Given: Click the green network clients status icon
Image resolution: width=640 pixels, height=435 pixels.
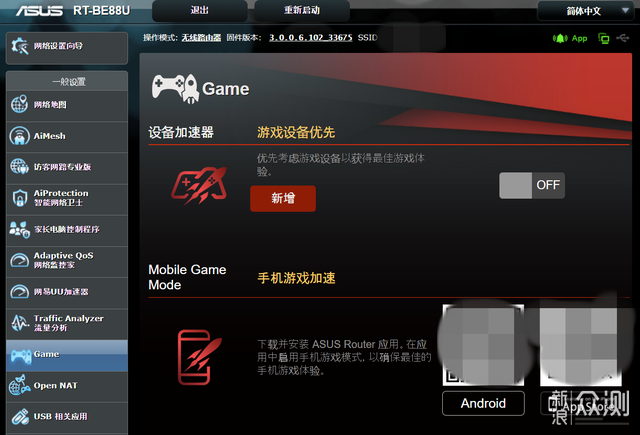Looking at the screenshot, I should point(603,38).
